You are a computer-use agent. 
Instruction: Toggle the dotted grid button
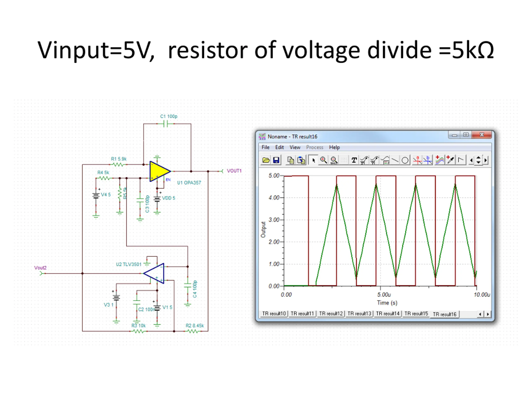click(344, 160)
